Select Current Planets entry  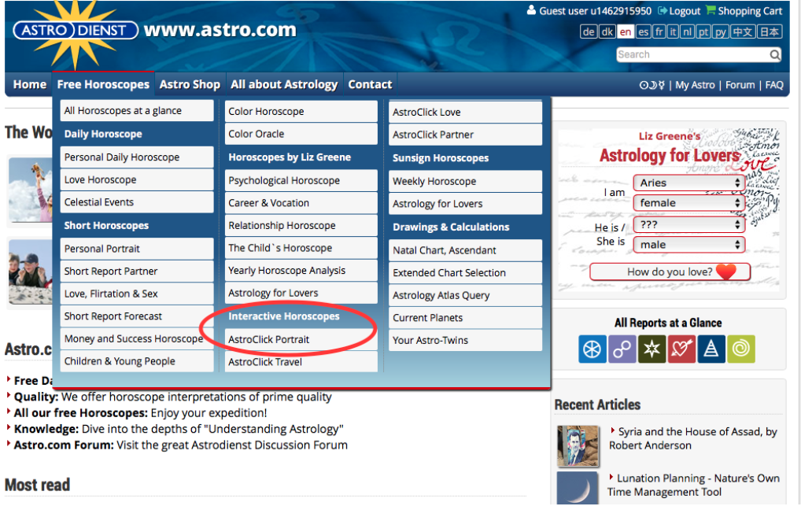tap(465, 318)
